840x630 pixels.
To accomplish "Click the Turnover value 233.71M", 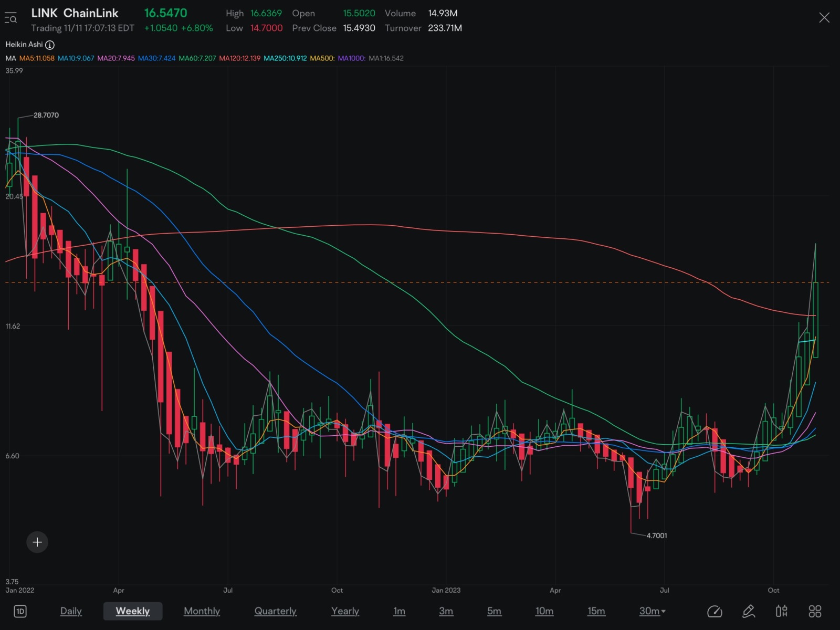I will pos(445,28).
